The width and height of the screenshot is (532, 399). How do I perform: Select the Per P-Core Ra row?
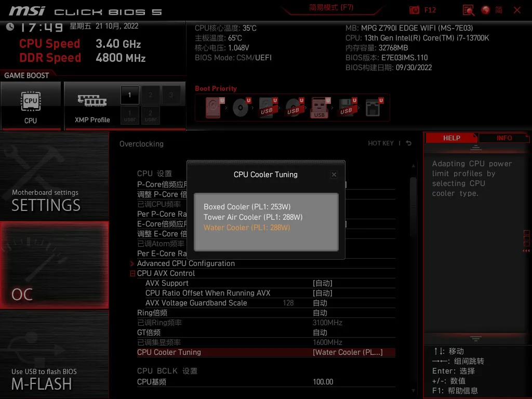pos(162,214)
